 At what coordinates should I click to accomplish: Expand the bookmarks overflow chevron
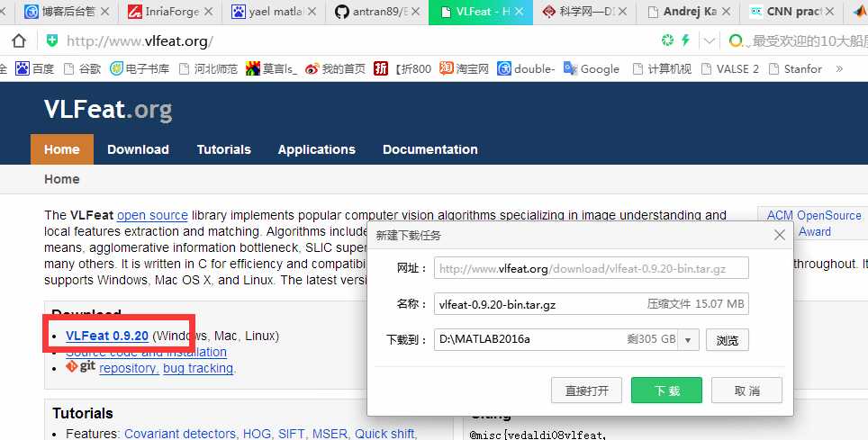coord(839,68)
